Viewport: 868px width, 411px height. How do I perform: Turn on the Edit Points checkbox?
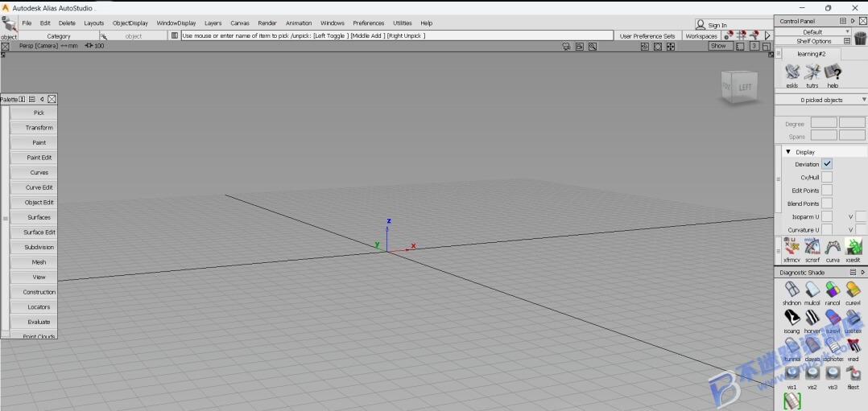(826, 191)
